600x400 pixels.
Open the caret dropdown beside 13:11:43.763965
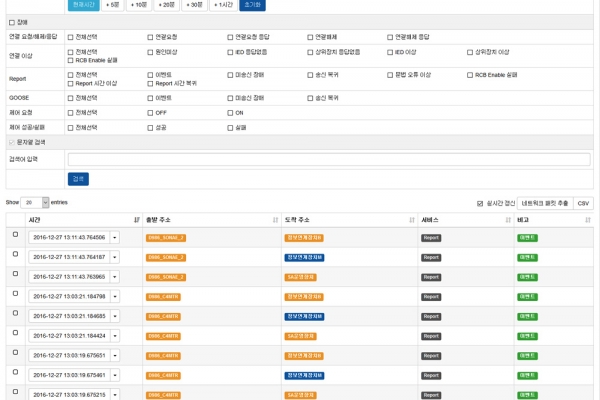click(x=114, y=277)
